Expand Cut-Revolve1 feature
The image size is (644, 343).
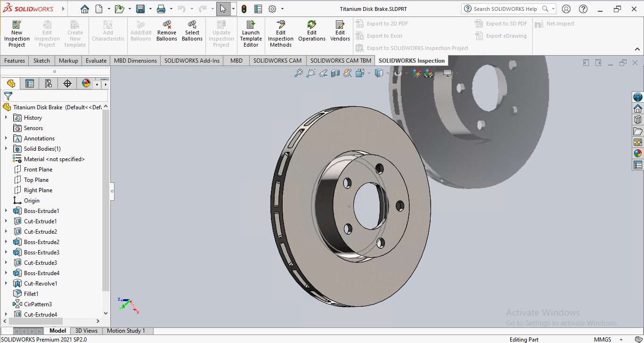coord(6,284)
